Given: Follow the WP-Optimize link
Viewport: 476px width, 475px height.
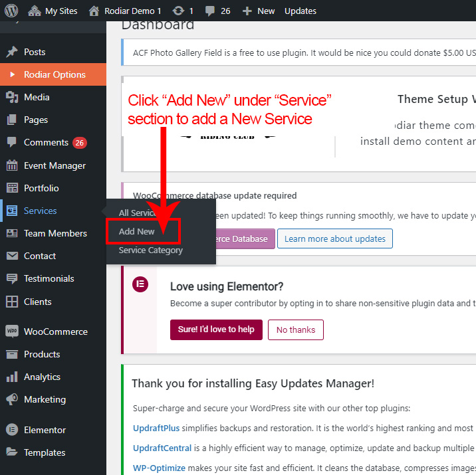Looking at the screenshot, I should click(x=159, y=468).
